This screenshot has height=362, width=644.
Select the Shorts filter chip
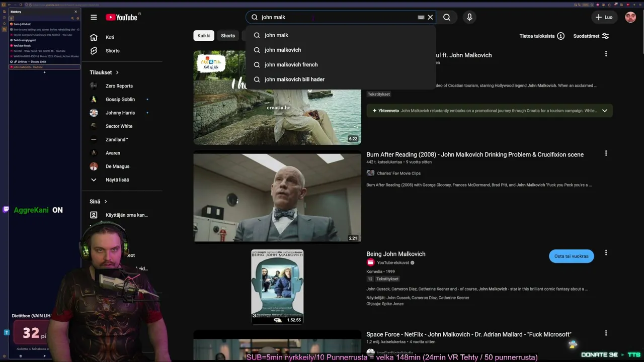click(228, 36)
